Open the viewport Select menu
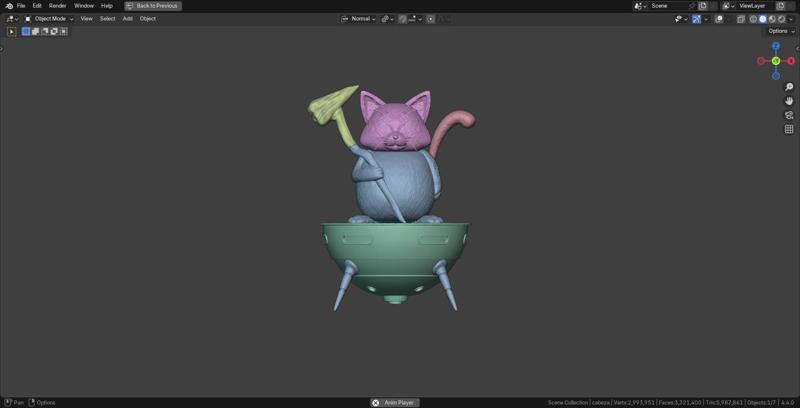The image size is (800, 408). [108, 19]
